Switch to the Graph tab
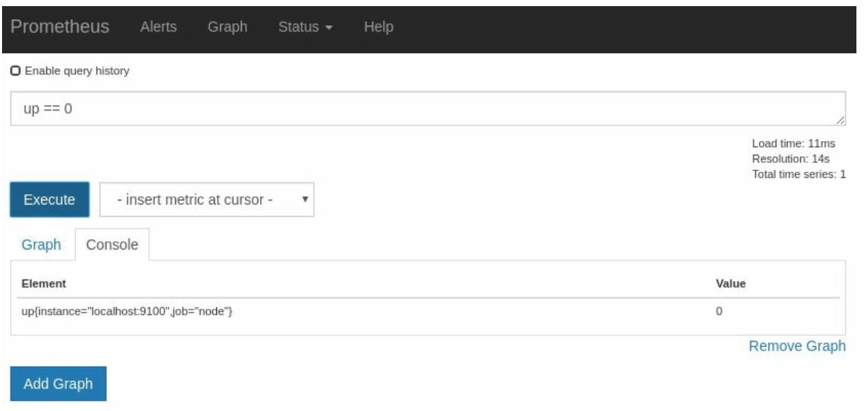This screenshot has width=868, height=411. pyautogui.click(x=42, y=245)
